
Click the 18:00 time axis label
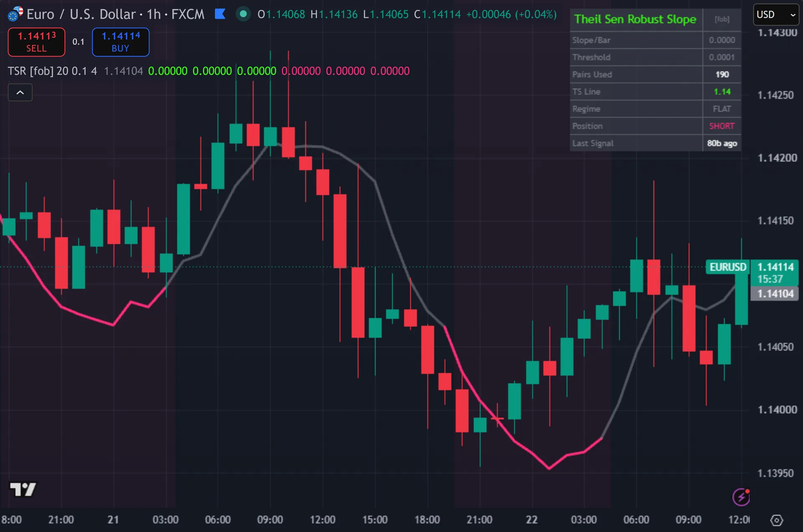427,520
